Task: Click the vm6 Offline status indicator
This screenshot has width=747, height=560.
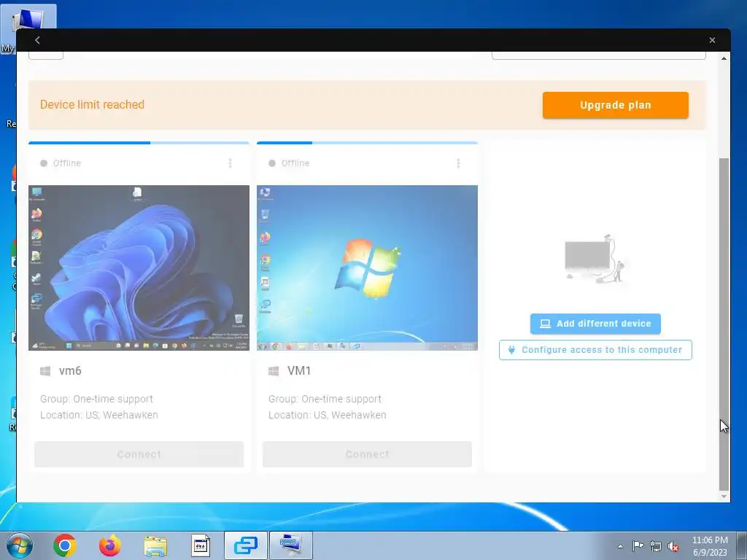Action: coord(61,163)
